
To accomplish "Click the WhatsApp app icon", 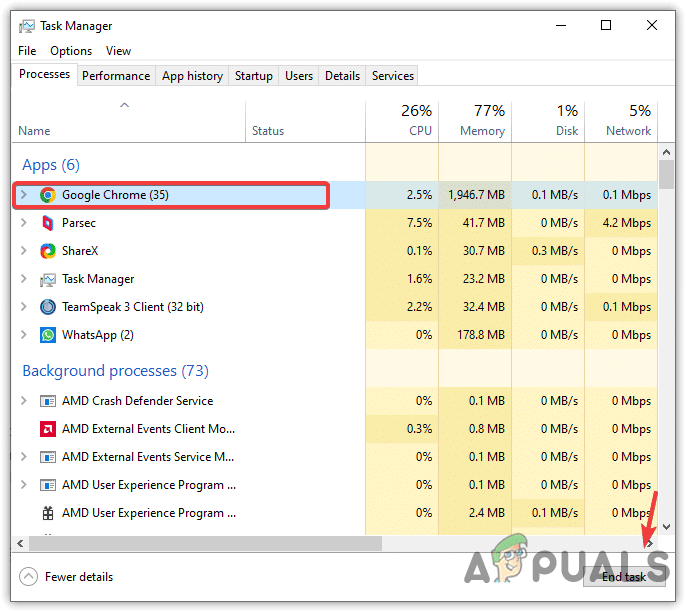I will point(48,335).
